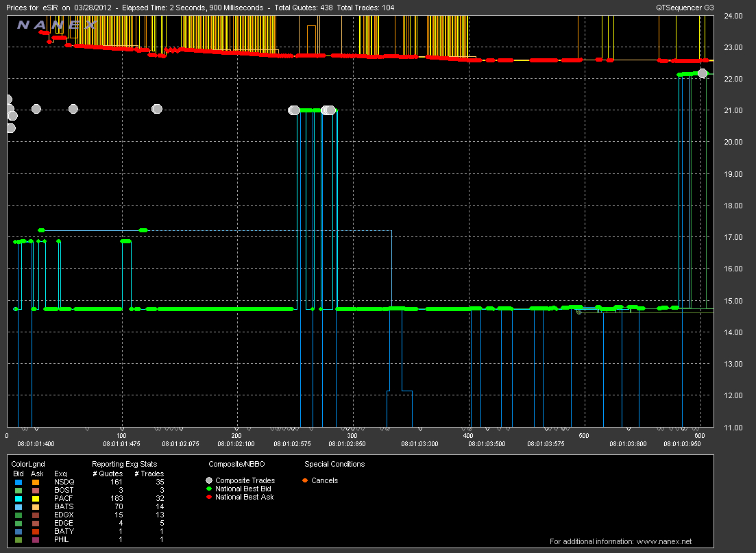Click the 'National Best Bid' legend label

point(243,489)
